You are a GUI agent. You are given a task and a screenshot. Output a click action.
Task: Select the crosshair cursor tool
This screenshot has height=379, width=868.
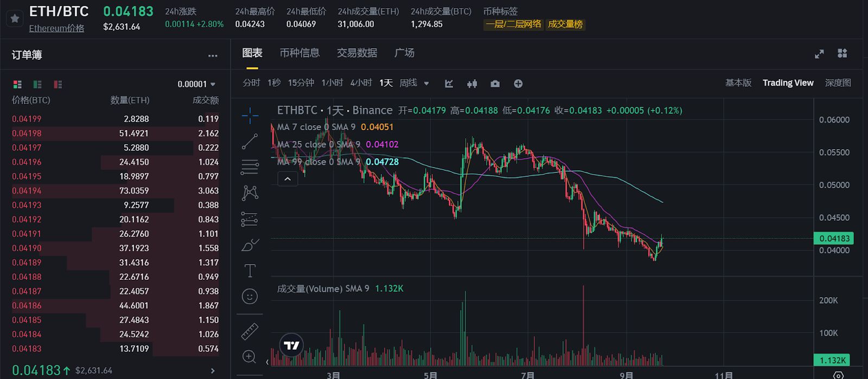(x=250, y=115)
